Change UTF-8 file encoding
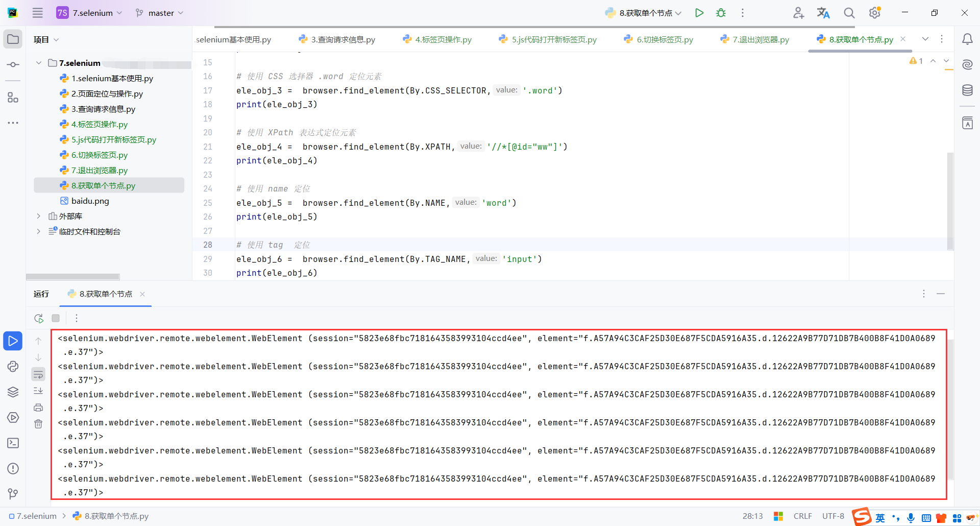The height and width of the screenshot is (526, 980). click(x=833, y=516)
